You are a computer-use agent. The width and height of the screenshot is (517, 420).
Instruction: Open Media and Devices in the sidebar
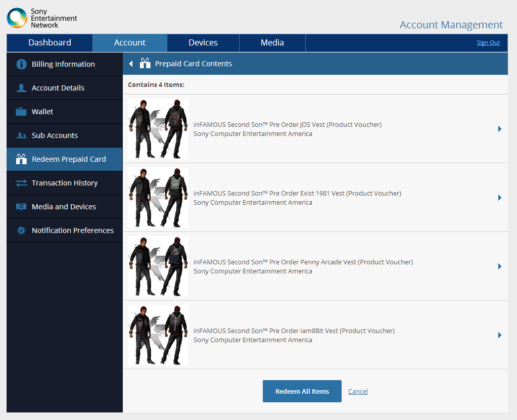pos(65,207)
